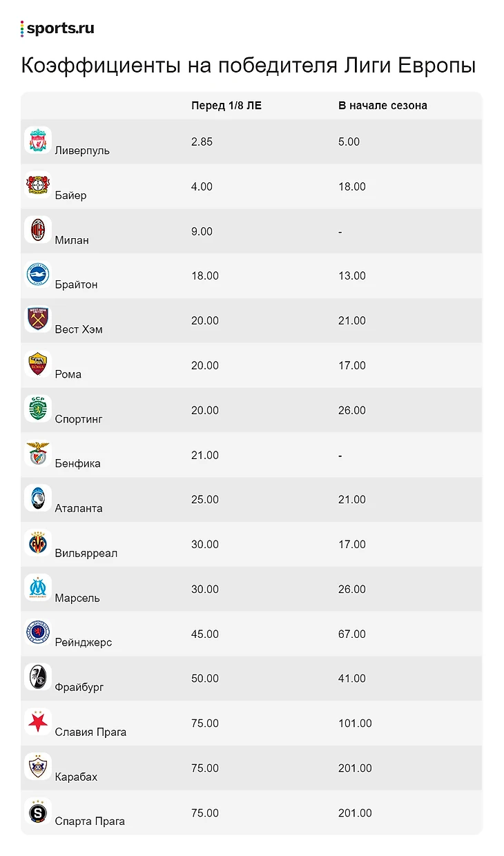Image resolution: width=504 pixels, height=856 pixels.
Task: Select the AC Milan crest icon
Action: [37, 230]
